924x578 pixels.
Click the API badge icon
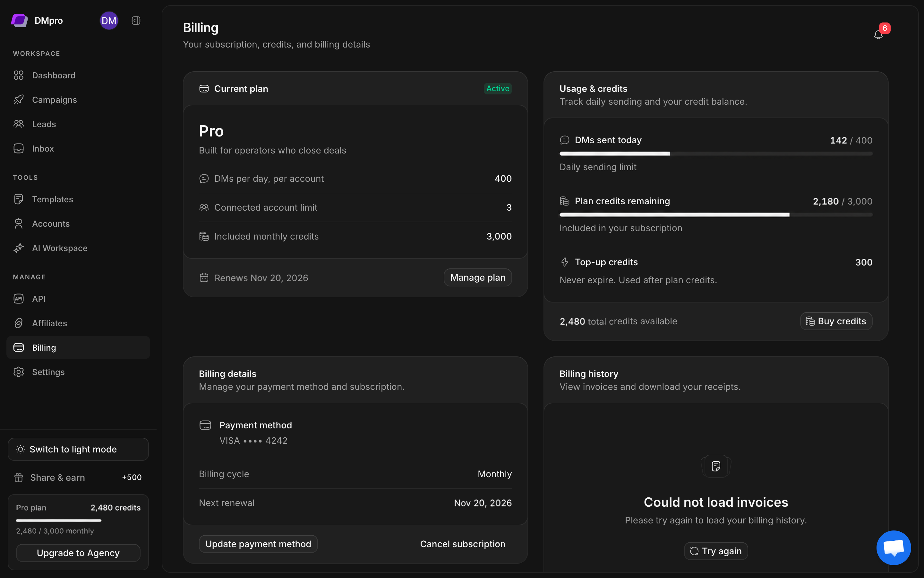pyautogui.click(x=19, y=299)
